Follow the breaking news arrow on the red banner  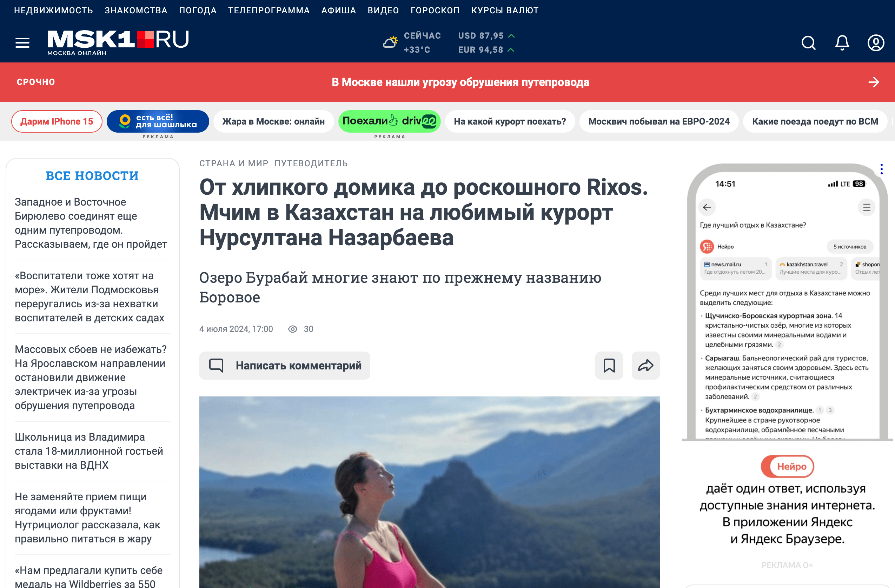(874, 82)
